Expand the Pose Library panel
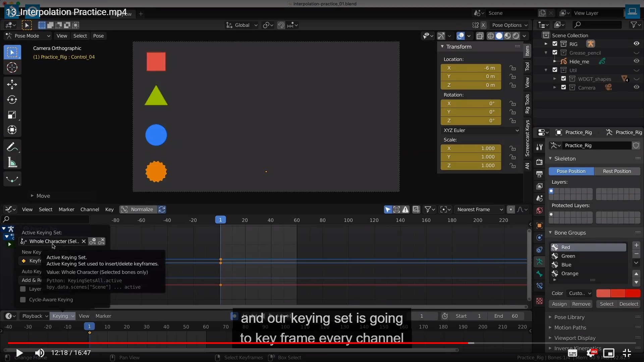This screenshot has width=644, height=362. click(x=569, y=317)
